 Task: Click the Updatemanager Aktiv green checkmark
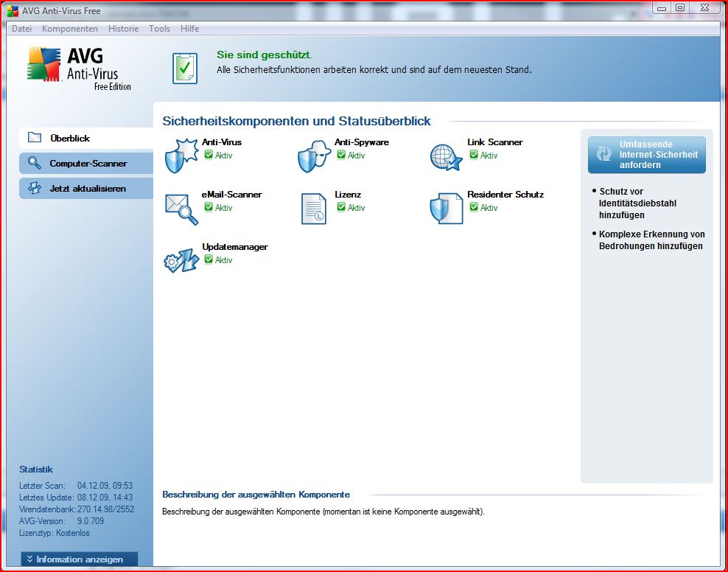[x=209, y=259]
